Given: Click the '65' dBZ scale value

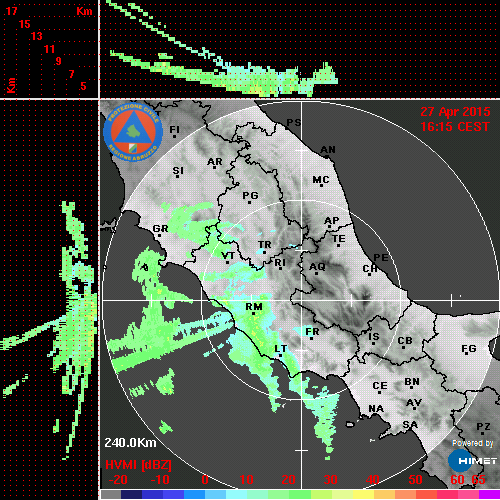Looking at the screenshot, I should [x=478, y=480].
